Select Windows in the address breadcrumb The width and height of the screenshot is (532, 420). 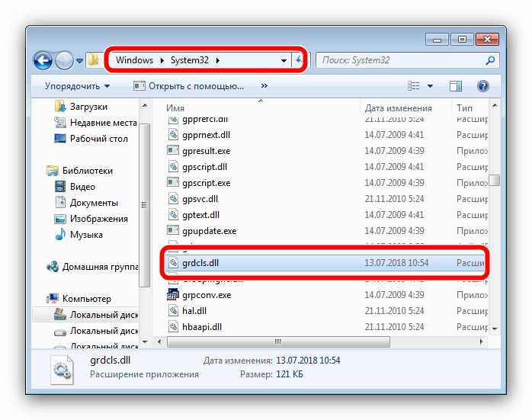[x=134, y=60]
